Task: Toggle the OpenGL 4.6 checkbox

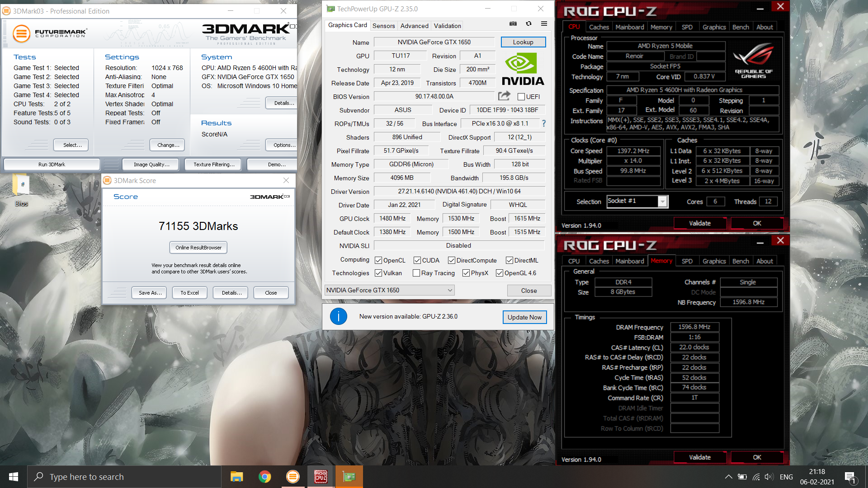Action: (x=500, y=273)
